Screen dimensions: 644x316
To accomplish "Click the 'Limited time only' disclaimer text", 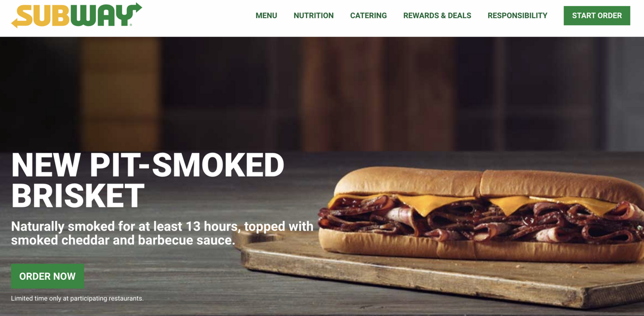I will [77, 298].
